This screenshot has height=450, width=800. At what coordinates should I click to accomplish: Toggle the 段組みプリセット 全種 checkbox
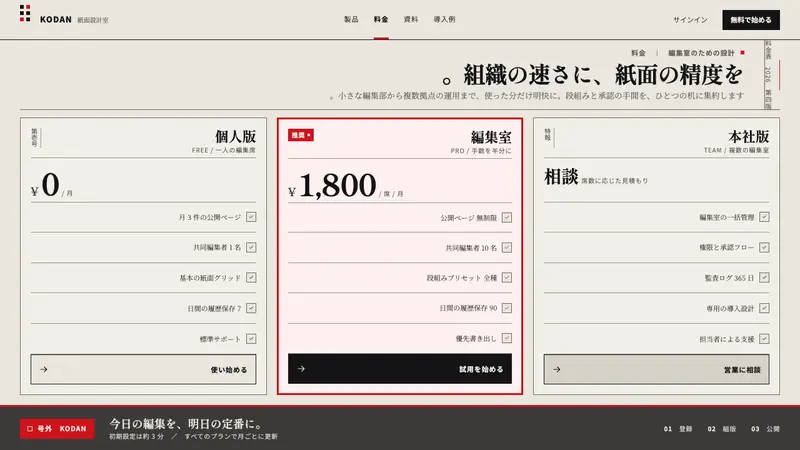coord(507,278)
